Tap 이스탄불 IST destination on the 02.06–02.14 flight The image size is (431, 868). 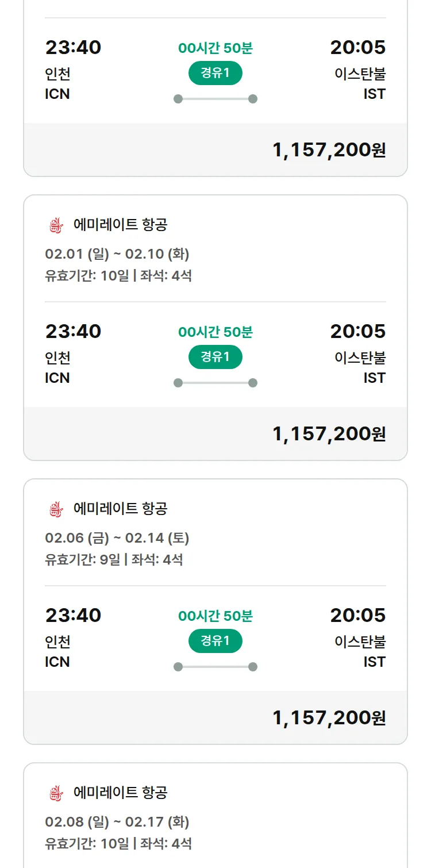pyautogui.click(x=360, y=651)
